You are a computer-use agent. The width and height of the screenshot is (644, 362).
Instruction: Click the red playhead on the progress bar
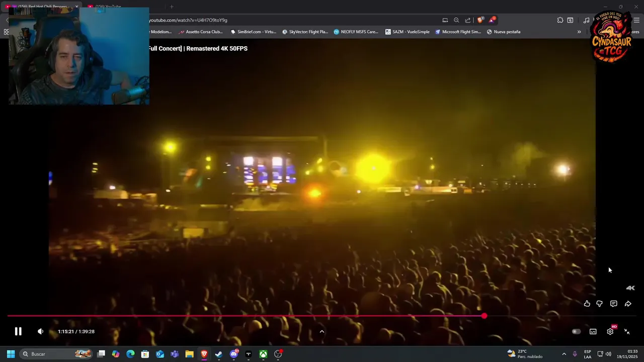pyautogui.click(x=484, y=316)
